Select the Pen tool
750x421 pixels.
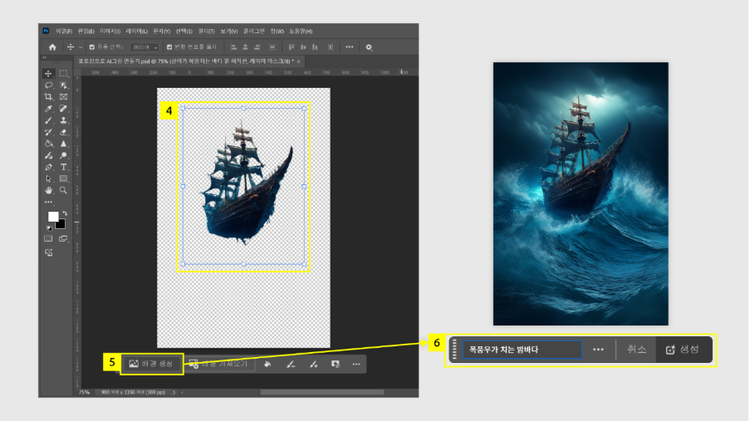[x=48, y=167]
